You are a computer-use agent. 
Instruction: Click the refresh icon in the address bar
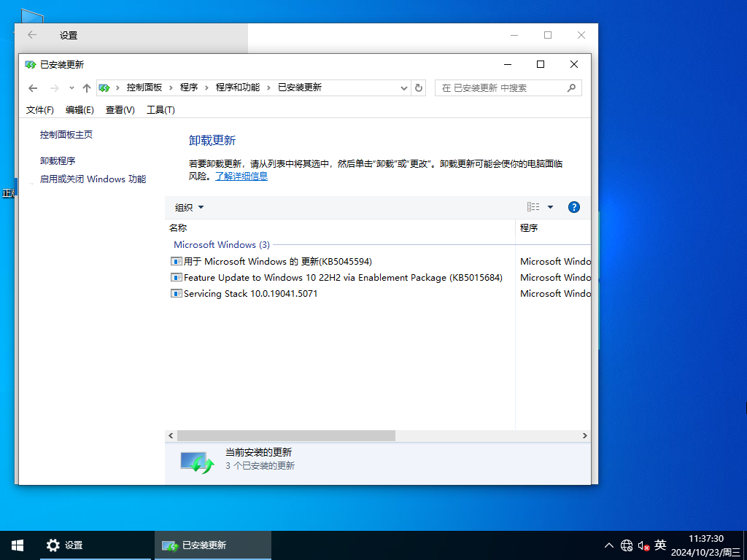[x=418, y=87]
